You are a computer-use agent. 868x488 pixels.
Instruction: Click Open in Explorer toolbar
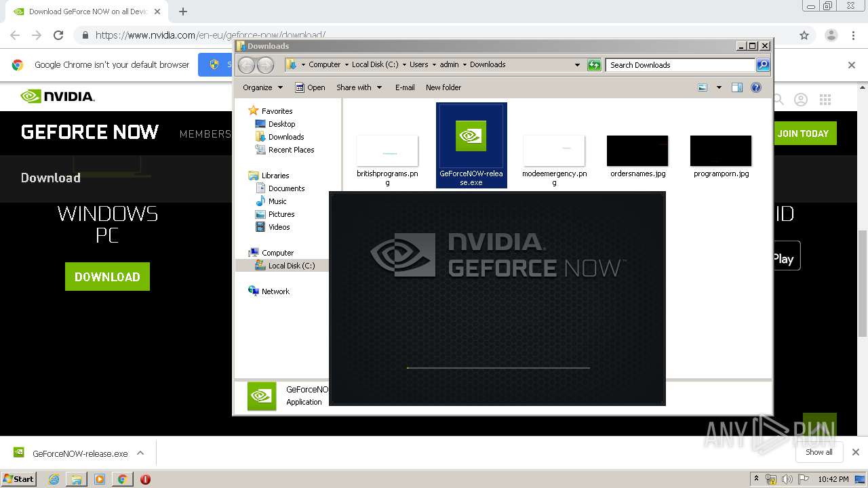pyautogui.click(x=310, y=87)
